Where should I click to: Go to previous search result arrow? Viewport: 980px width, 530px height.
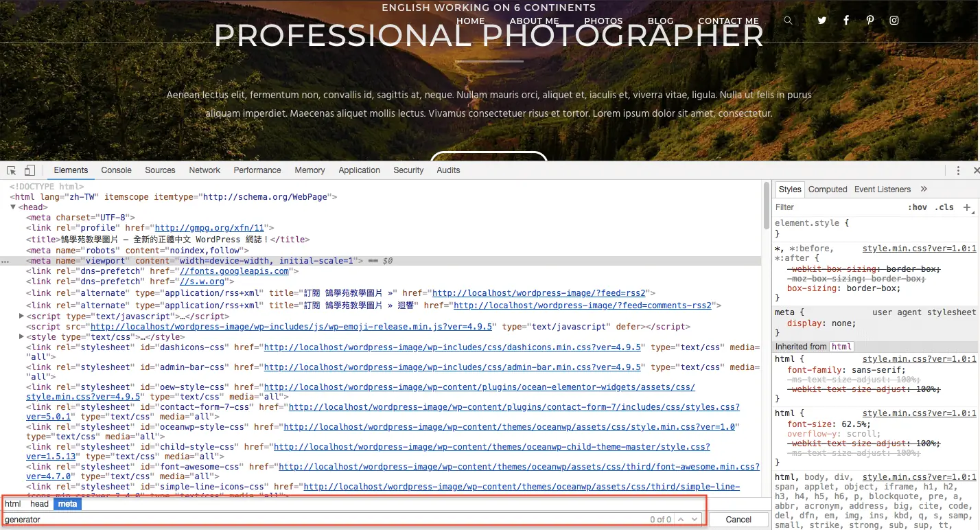(681, 520)
